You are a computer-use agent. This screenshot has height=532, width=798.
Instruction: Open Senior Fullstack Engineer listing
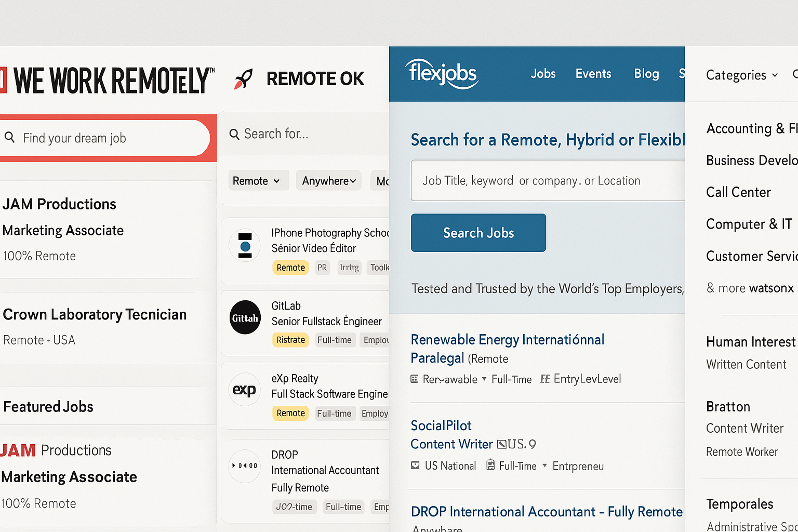click(x=326, y=321)
